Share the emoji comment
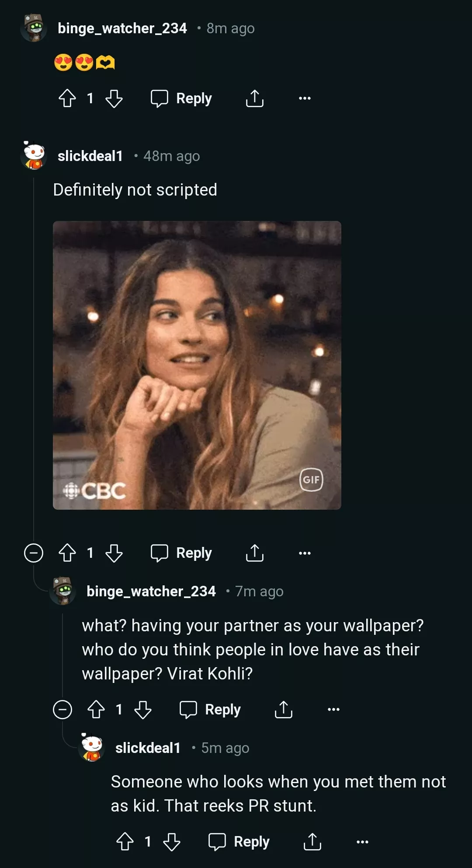Image resolution: width=472 pixels, height=868 pixels. (x=255, y=98)
